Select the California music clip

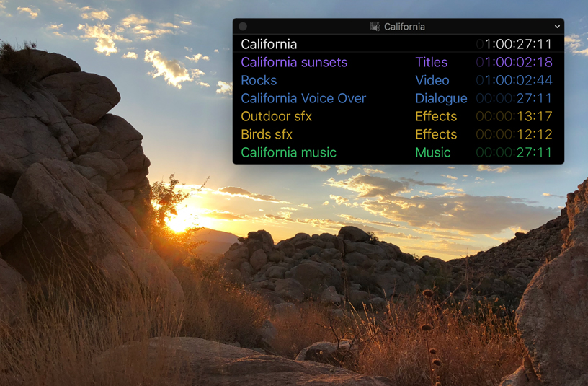click(288, 153)
